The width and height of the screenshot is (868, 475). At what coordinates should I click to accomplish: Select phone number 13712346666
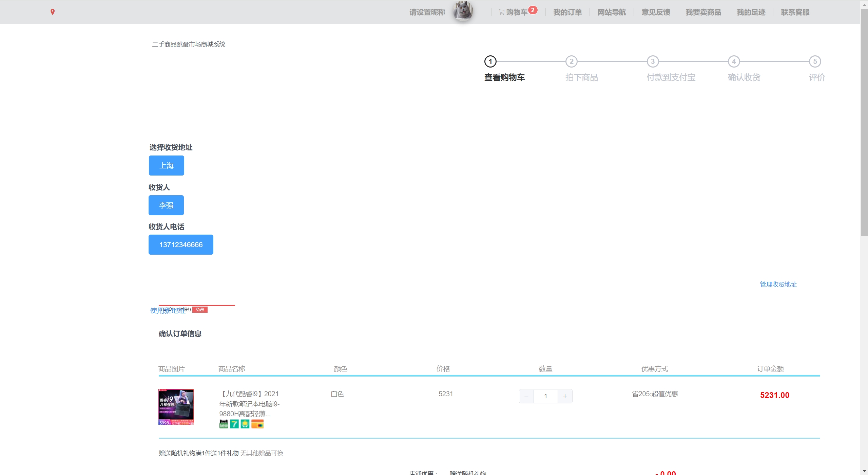click(x=181, y=245)
